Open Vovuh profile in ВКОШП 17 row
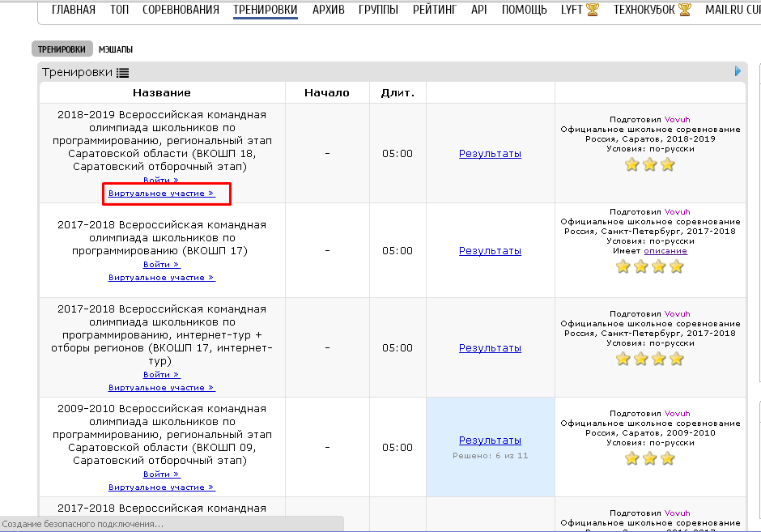The height and width of the screenshot is (532, 761). tap(677, 211)
